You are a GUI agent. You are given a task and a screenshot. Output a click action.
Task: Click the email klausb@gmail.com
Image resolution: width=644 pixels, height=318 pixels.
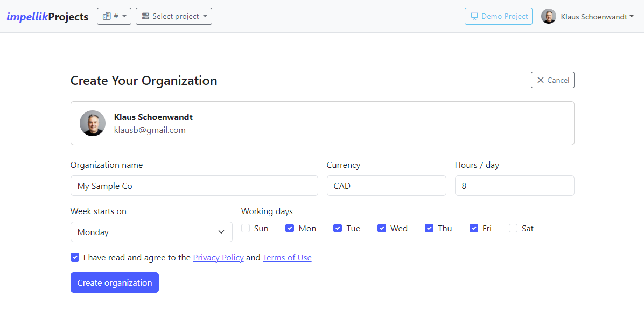coord(150,130)
